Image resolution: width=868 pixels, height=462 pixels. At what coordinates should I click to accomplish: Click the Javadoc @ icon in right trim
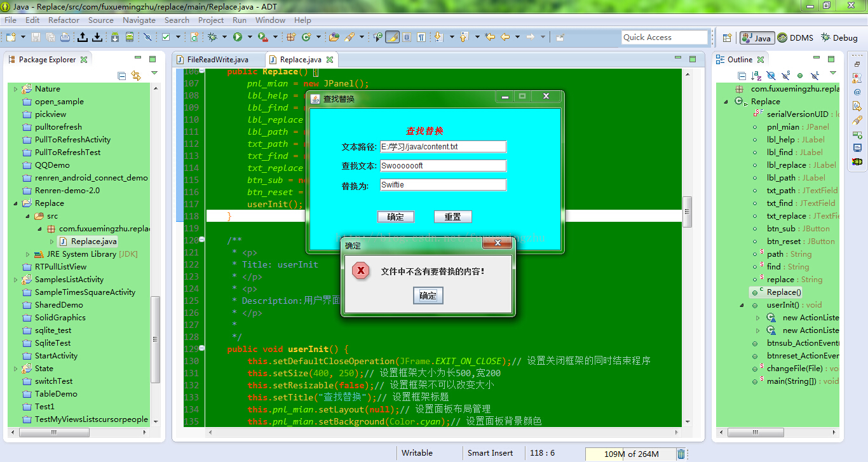[857, 92]
